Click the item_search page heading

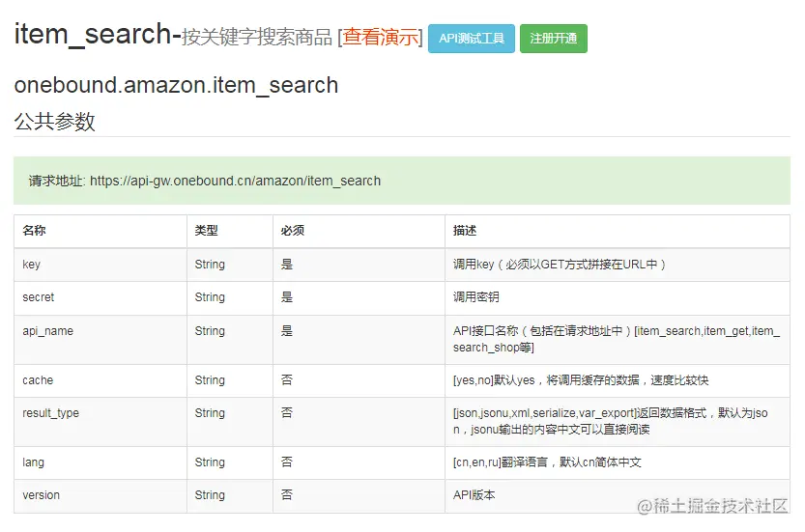click(93, 35)
